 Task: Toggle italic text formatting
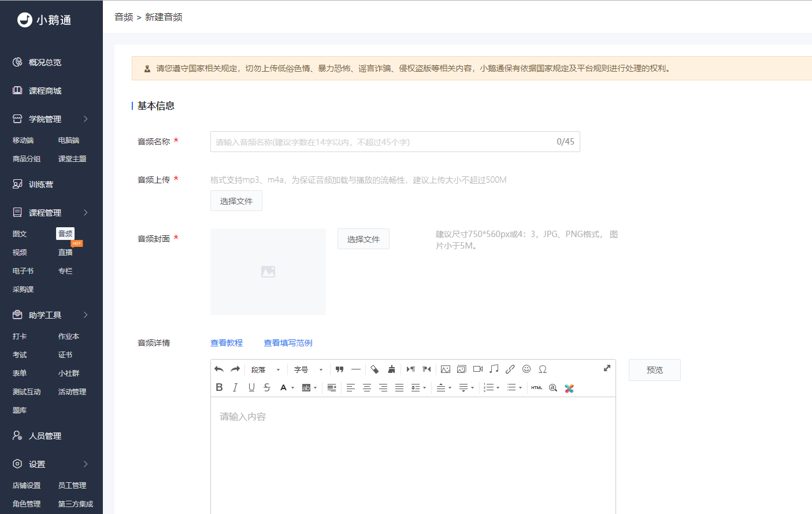(235, 387)
